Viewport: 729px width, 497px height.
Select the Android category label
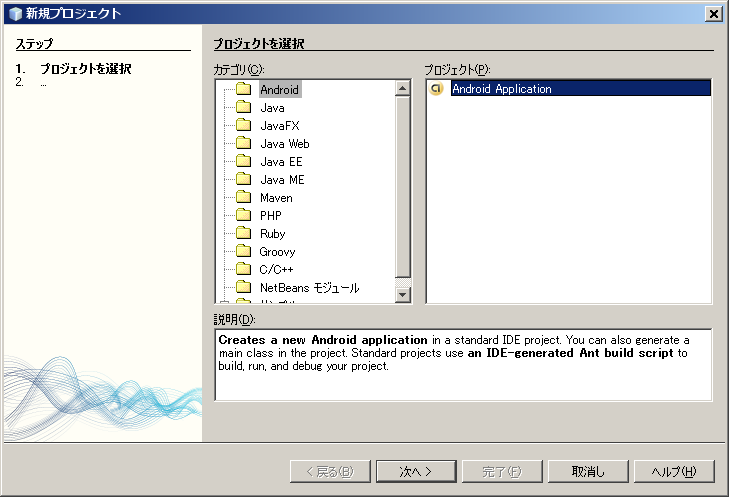point(279,89)
